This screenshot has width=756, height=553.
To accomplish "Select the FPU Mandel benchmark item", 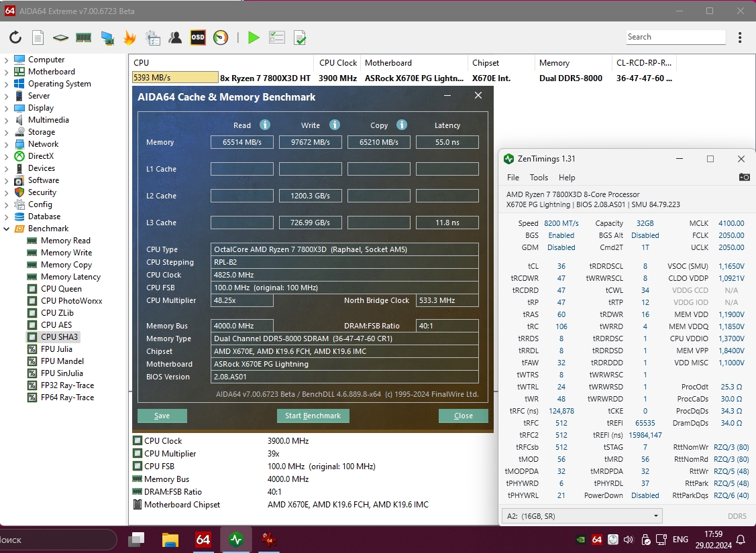I will click(x=62, y=361).
